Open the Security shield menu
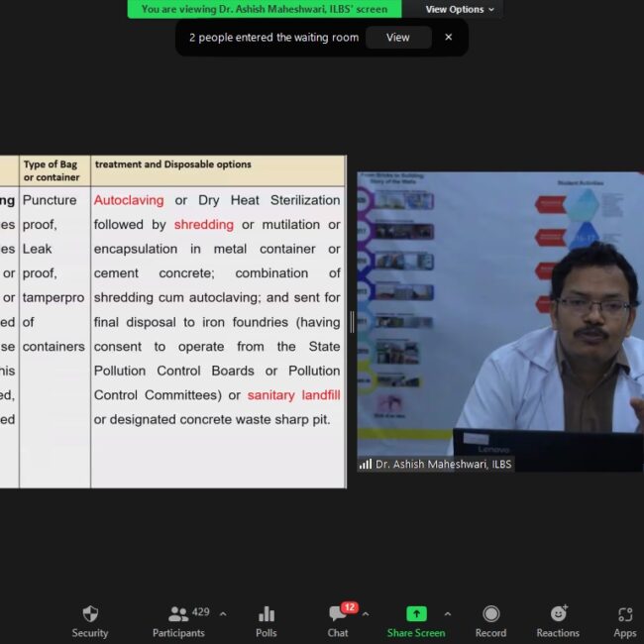 pyautogui.click(x=90, y=614)
